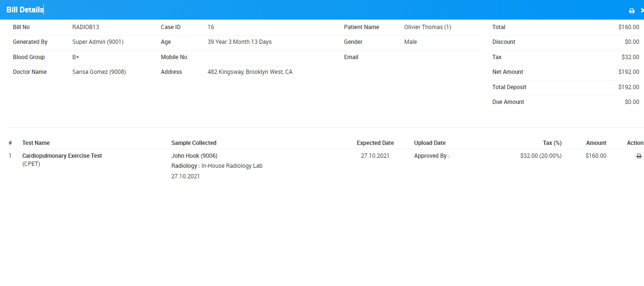Click the Cardiopulmonary Exercise Test name
The image size is (644, 286).
tap(62, 156)
